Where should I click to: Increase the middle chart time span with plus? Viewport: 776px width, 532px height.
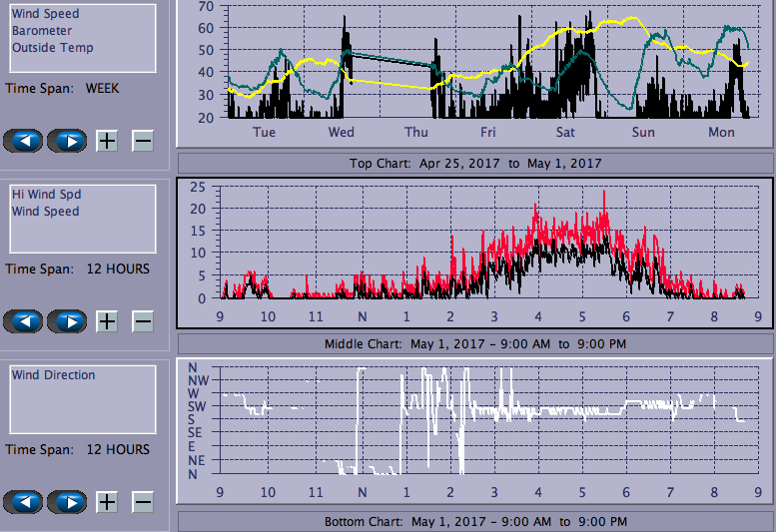click(x=107, y=321)
